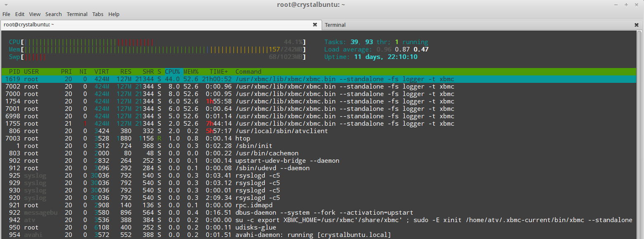Open the Help menu
Screen dimensions: 644x239
[114, 14]
